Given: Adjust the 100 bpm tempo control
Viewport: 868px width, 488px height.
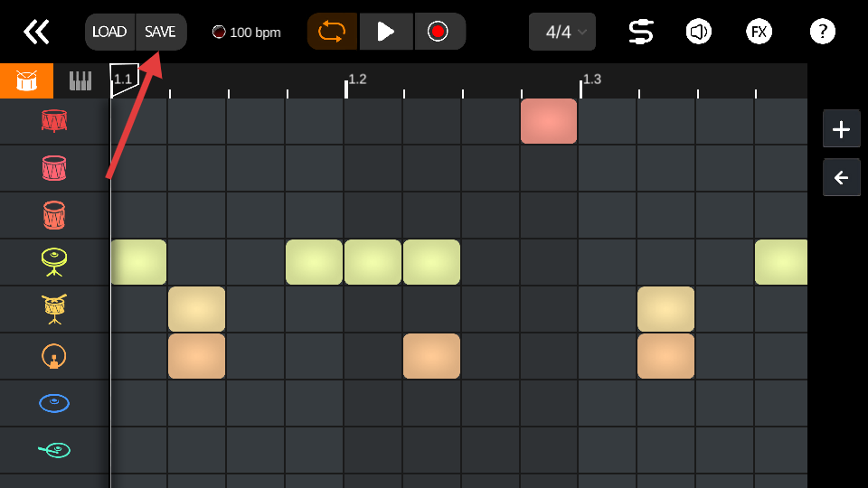Looking at the screenshot, I should click(x=246, y=33).
